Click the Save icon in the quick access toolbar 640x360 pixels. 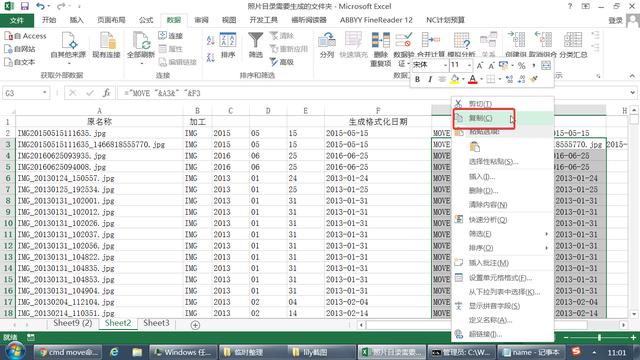tap(24, 6)
